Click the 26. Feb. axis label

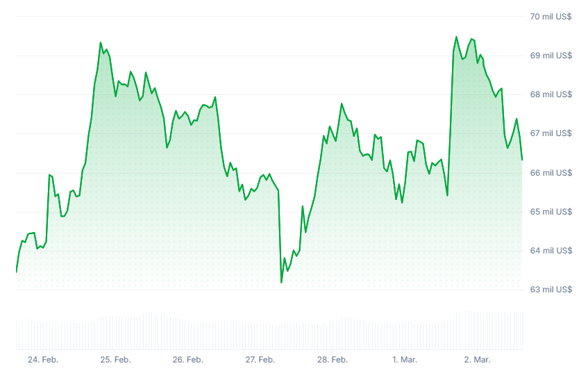(187, 360)
